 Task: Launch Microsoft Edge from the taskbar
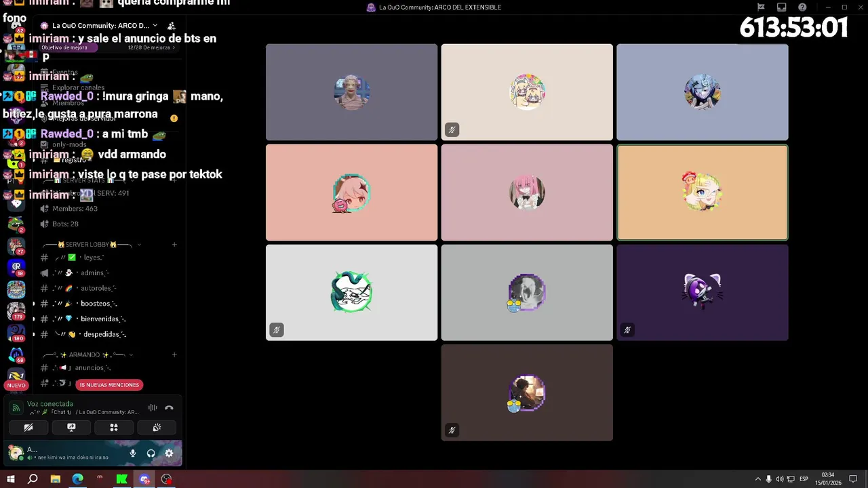pyautogui.click(x=78, y=479)
